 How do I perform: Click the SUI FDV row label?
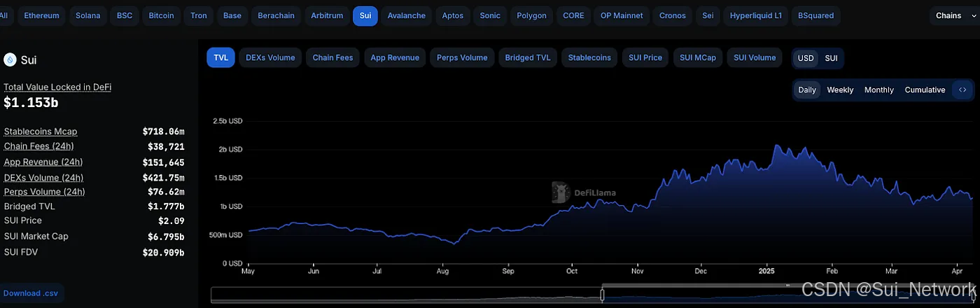[21, 252]
